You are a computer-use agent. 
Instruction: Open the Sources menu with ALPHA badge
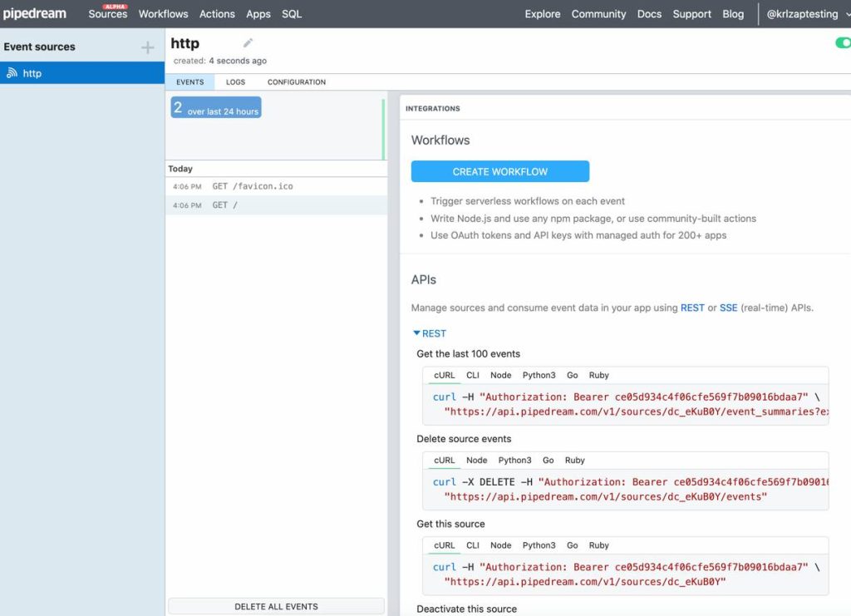click(x=107, y=14)
